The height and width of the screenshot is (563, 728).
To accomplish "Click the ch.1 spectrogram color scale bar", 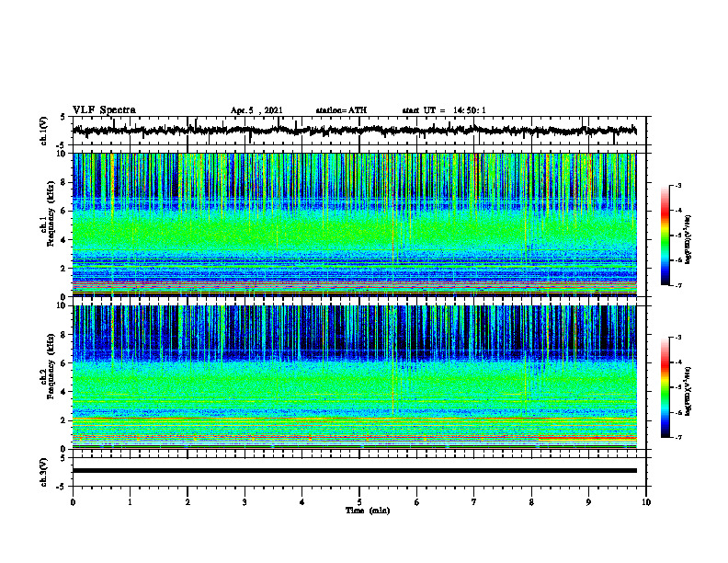I will [x=665, y=236].
